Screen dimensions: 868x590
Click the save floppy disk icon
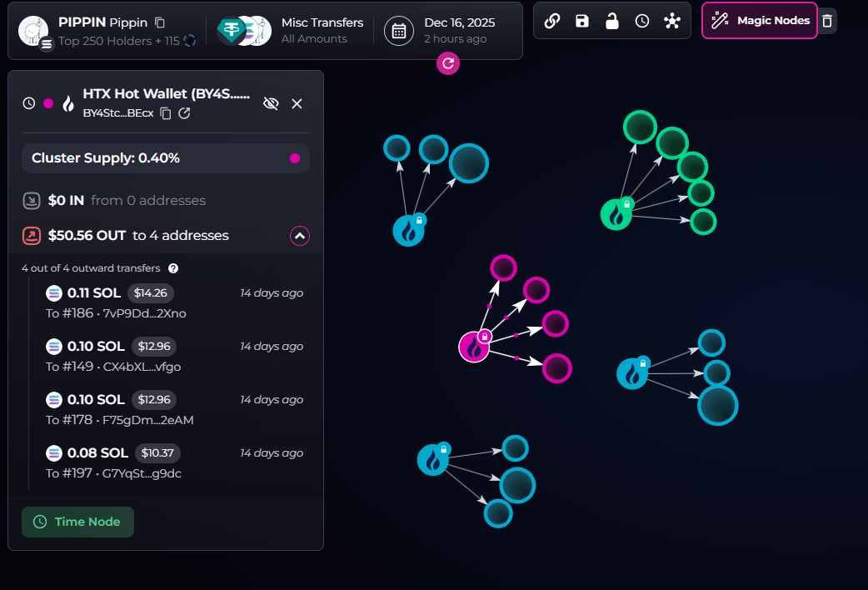point(582,21)
